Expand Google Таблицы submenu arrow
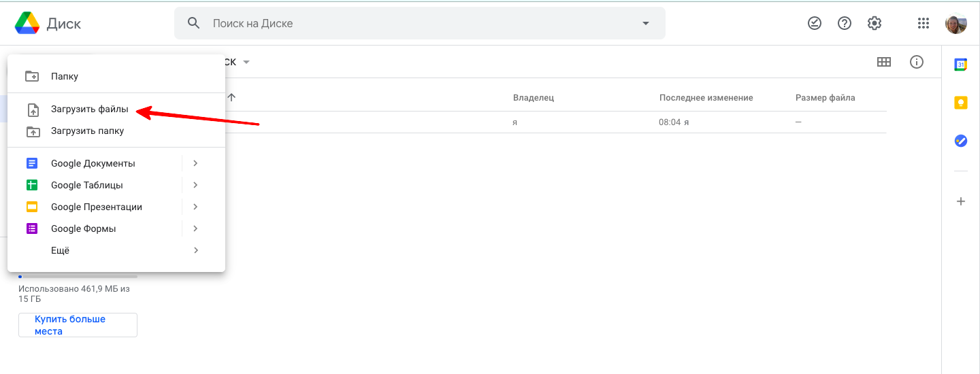 click(195, 185)
